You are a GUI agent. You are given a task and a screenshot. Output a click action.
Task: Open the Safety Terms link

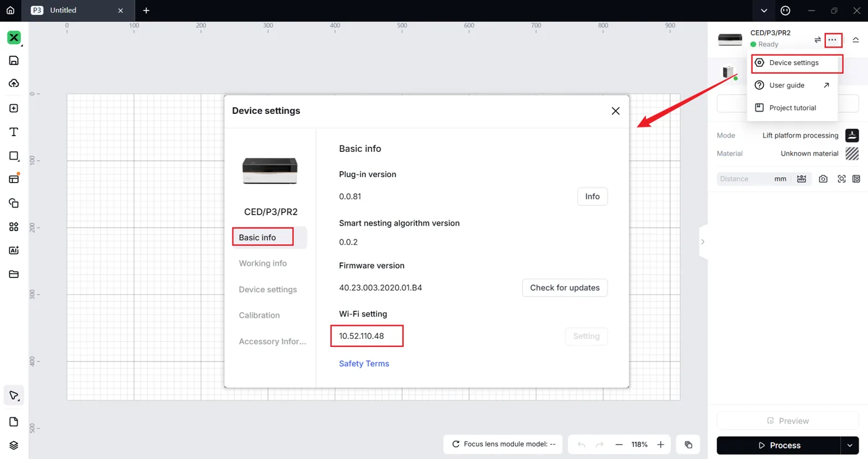pos(364,364)
